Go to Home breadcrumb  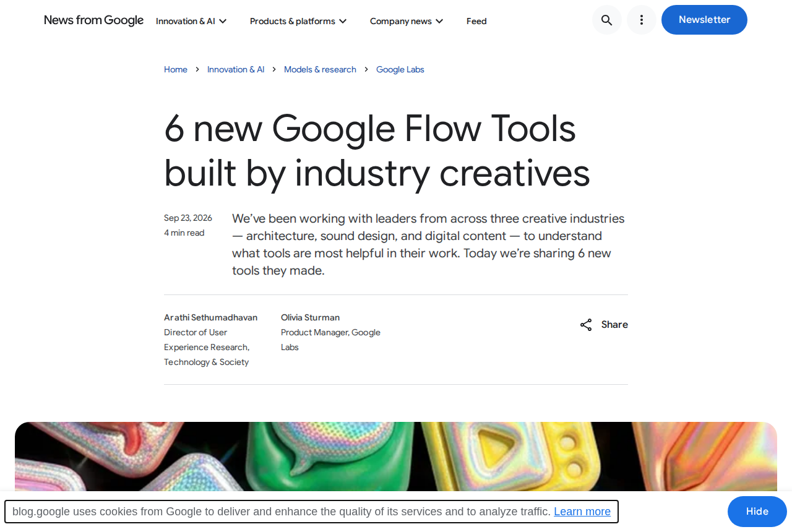click(x=176, y=69)
